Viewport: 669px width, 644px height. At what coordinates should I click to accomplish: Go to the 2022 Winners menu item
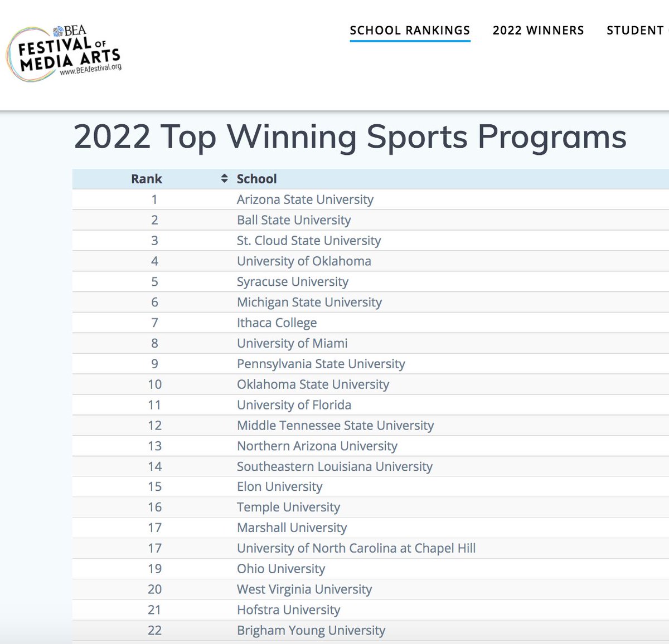(538, 30)
